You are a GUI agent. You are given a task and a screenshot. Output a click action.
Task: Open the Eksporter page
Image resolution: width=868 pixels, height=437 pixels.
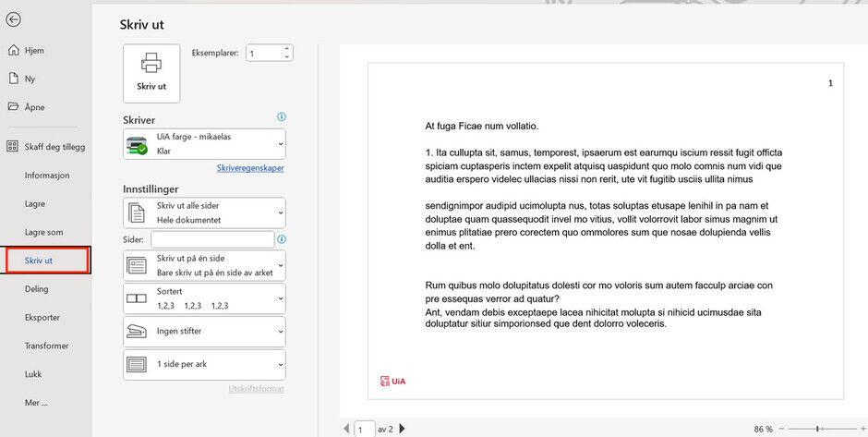coord(42,318)
